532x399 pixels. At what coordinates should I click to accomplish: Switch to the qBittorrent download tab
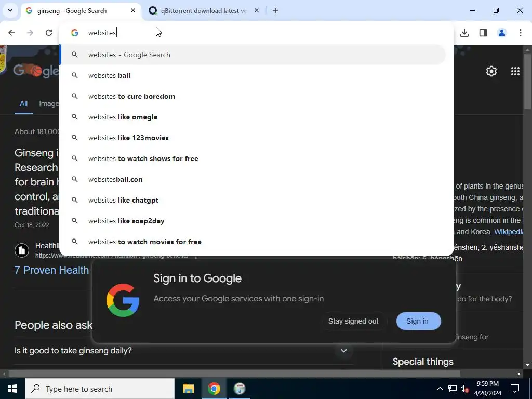[x=204, y=11]
